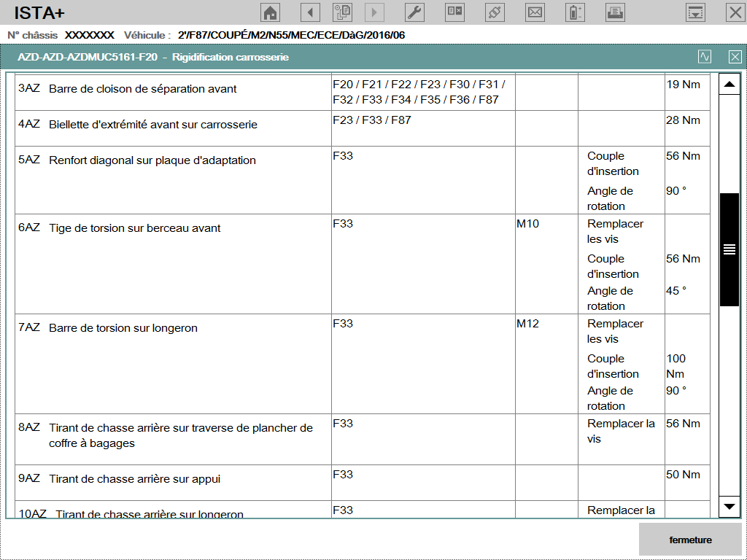Viewport: 747px width, 560px height.
Task: Select row 7AZ Barre de torsion sur longeron
Action: [363, 365]
